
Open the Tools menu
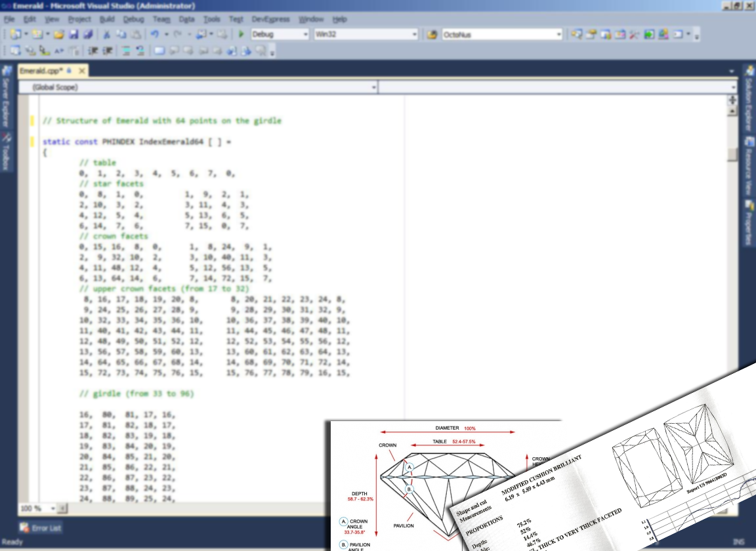(x=212, y=19)
